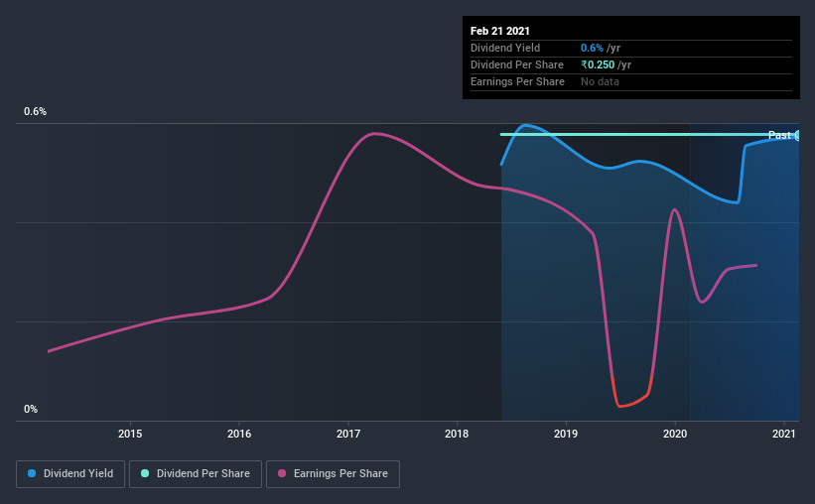The height and width of the screenshot is (504, 815).
Task: Click the 0.6% /yr dividend yield value
Action: (601, 49)
